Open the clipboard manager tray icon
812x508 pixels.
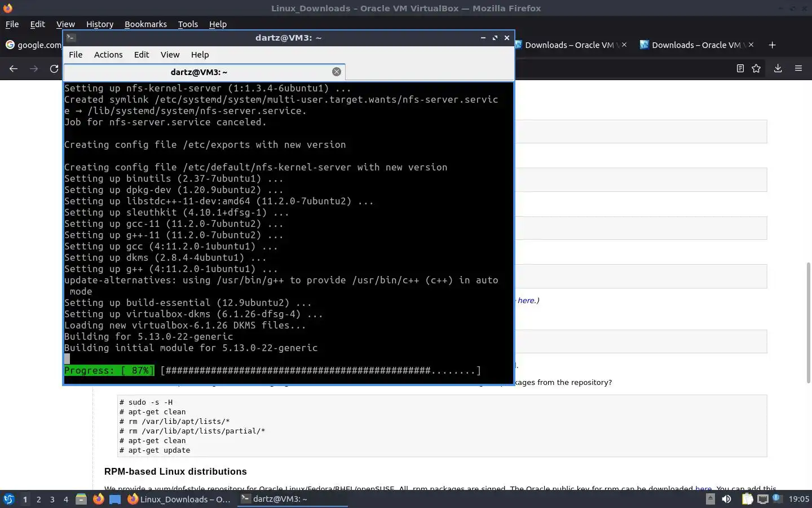[747, 499]
